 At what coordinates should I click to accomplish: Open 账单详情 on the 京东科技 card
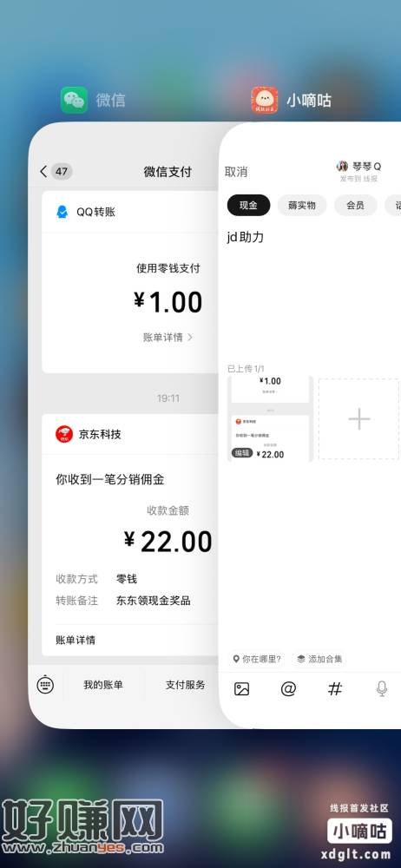click(76, 640)
